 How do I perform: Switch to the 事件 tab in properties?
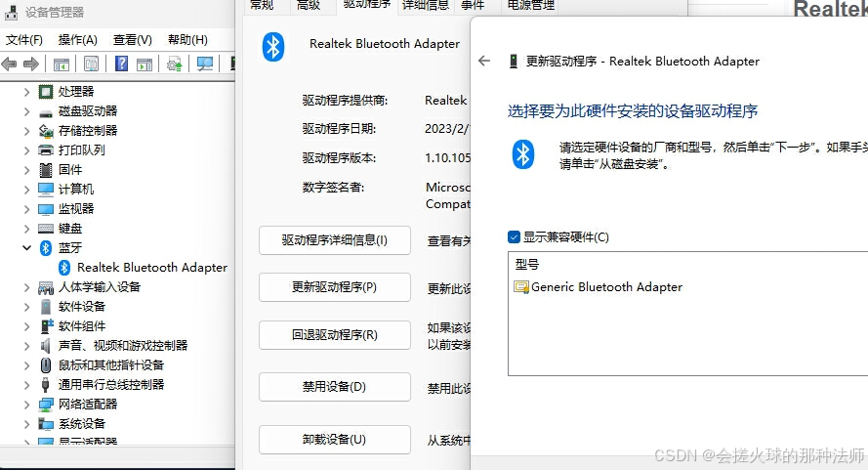(x=473, y=6)
